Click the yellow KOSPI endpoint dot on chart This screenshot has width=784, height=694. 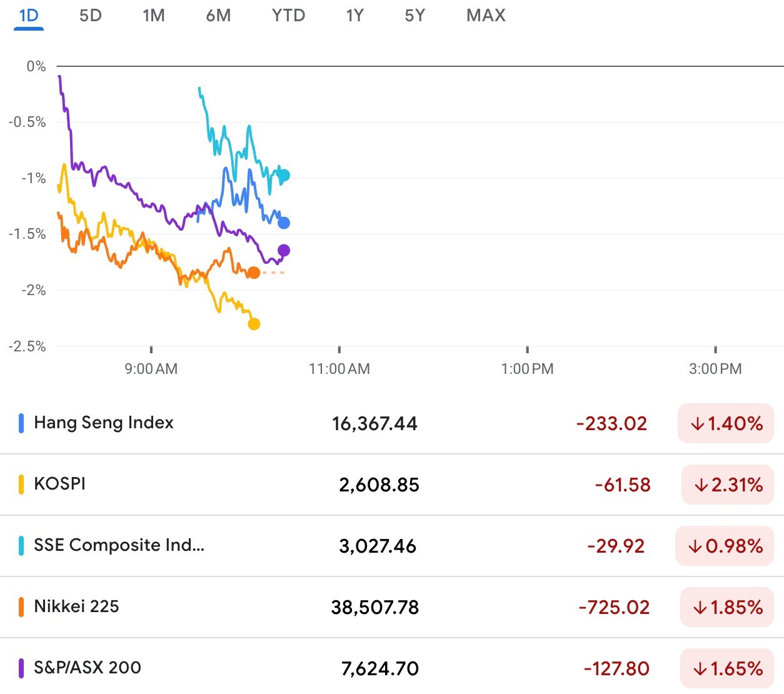coord(254,324)
